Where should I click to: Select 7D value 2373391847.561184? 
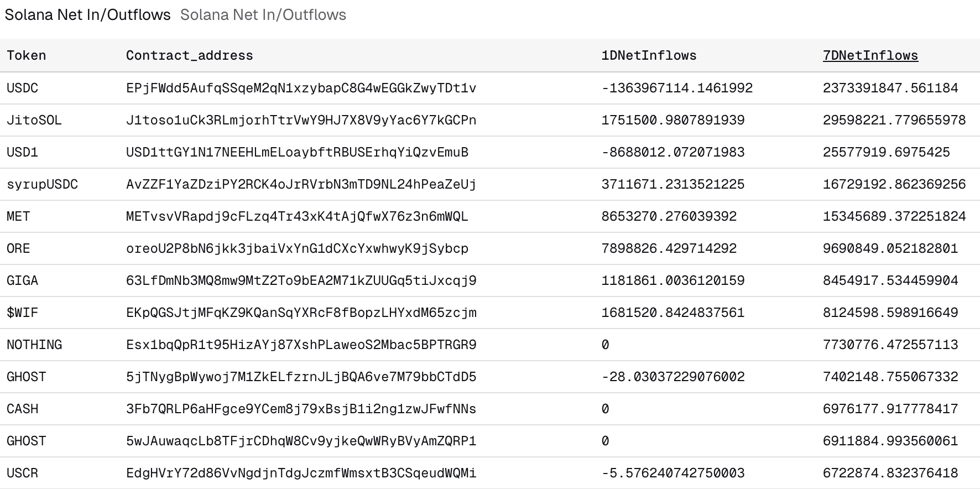(890, 88)
